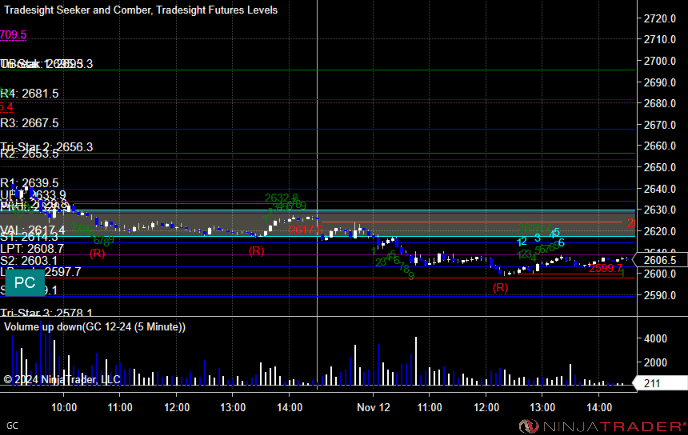Select the LPT: 2608.7 label
Screen dimensions: 688x435
[32, 249]
